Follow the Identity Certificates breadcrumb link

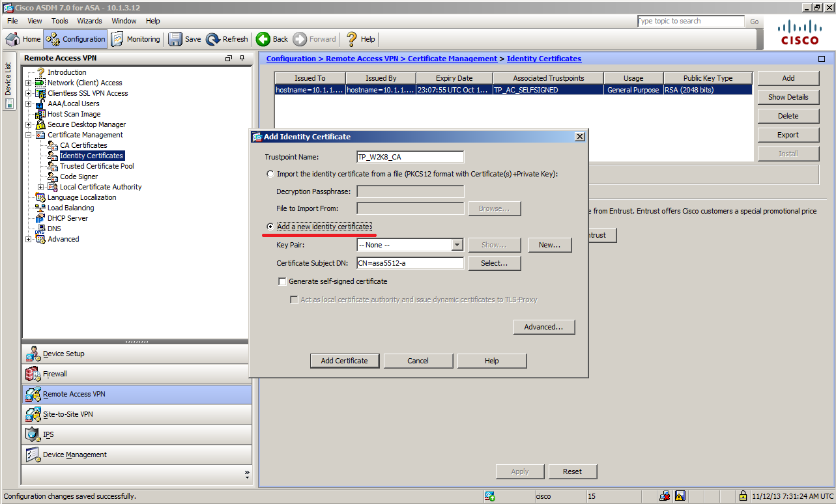(x=544, y=59)
